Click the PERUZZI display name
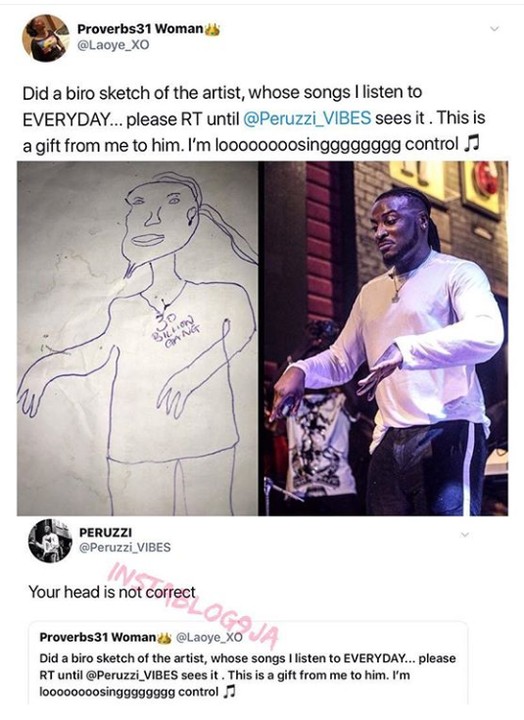The image size is (524, 720). (106, 532)
